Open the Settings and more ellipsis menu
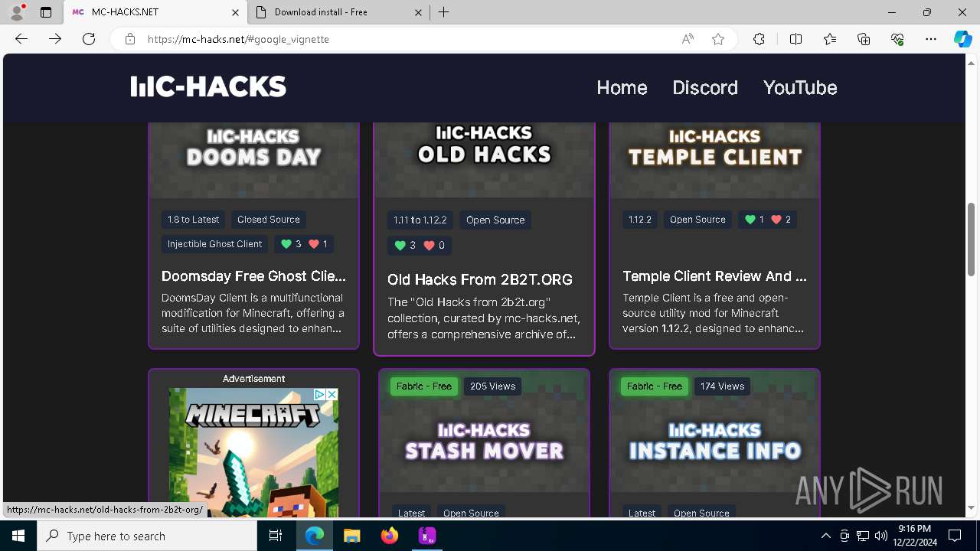 click(x=931, y=39)
